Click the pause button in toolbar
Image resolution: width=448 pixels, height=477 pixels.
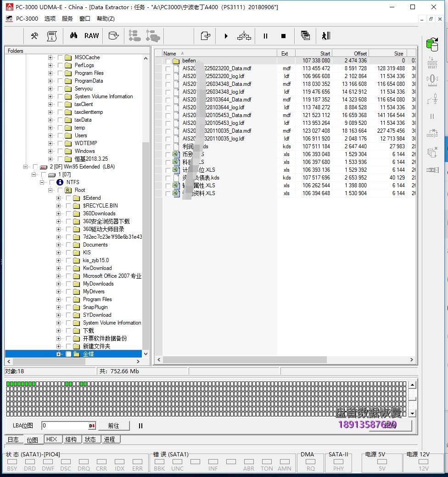click(x=265, y=36)
